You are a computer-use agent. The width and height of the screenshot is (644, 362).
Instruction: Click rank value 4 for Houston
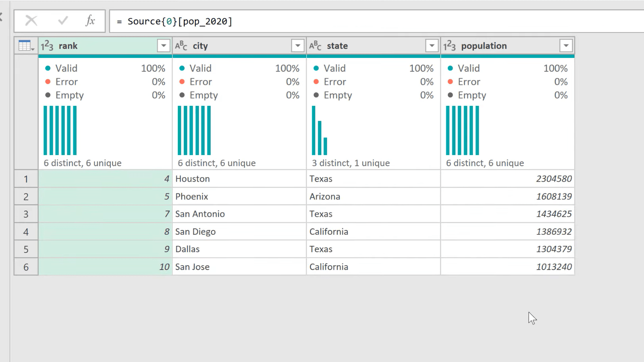(105, 179)
